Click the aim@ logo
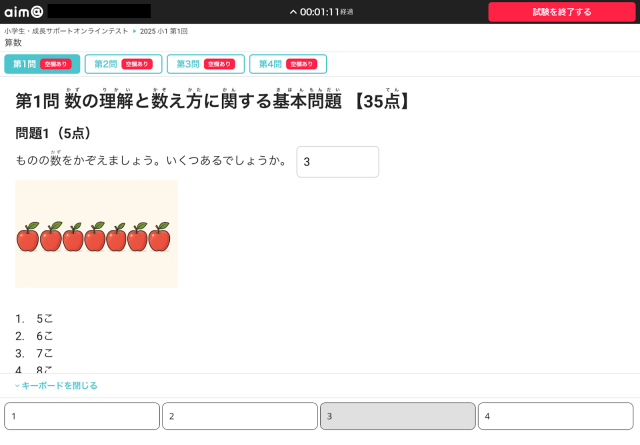Image resolution: width=640 pixels, height=445 pixels. [x=22, y=11]
